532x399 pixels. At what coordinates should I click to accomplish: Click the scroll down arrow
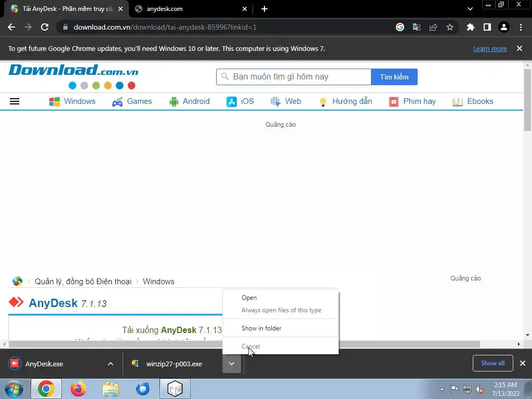528,335
